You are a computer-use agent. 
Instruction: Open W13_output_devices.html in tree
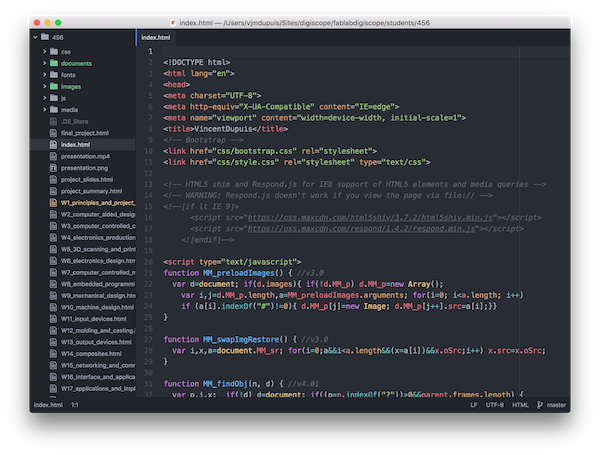click(x=96, y=342)
